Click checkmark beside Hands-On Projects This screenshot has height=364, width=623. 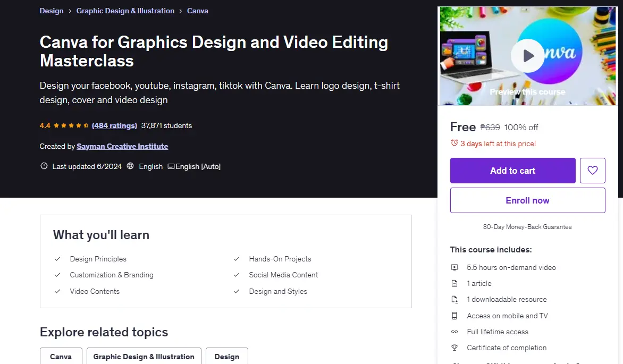click(x=237, y=259)
